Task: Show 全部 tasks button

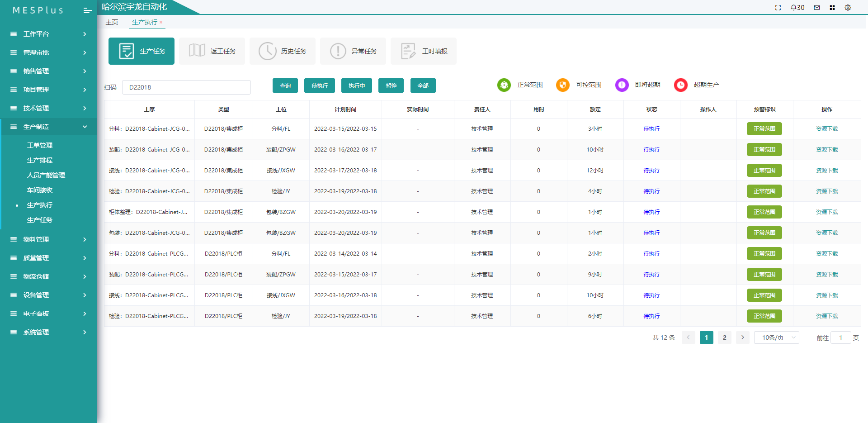Action: point(423,86)
